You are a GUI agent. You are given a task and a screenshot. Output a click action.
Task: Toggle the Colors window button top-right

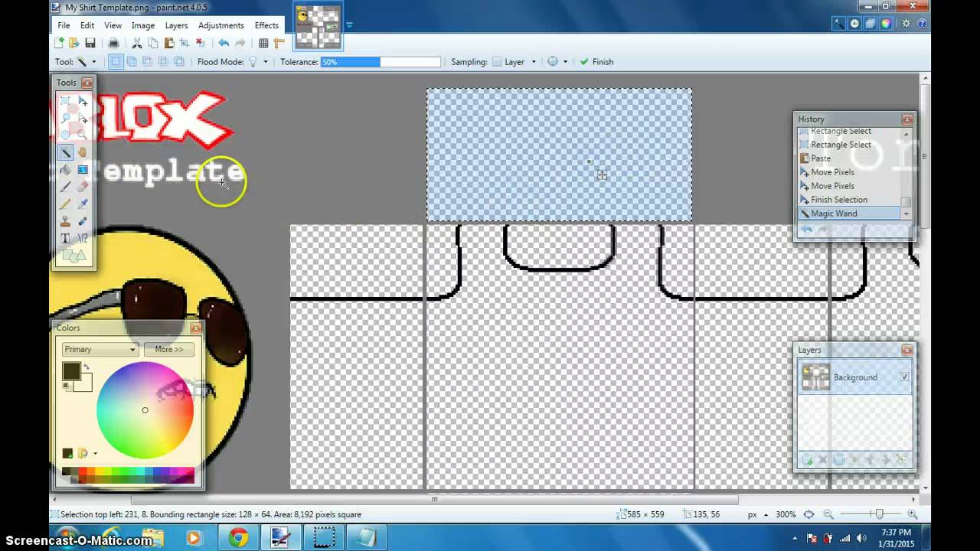(886, 24)
